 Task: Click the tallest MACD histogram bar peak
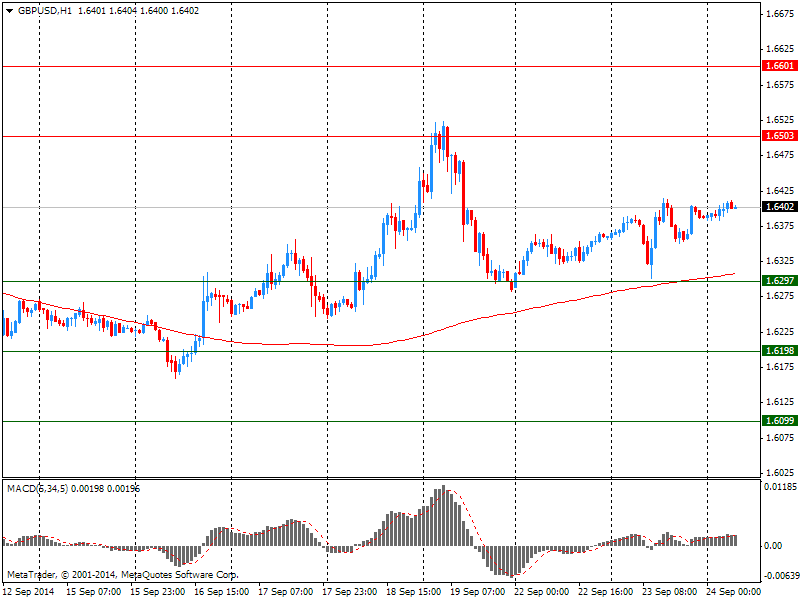pos(443,515)
